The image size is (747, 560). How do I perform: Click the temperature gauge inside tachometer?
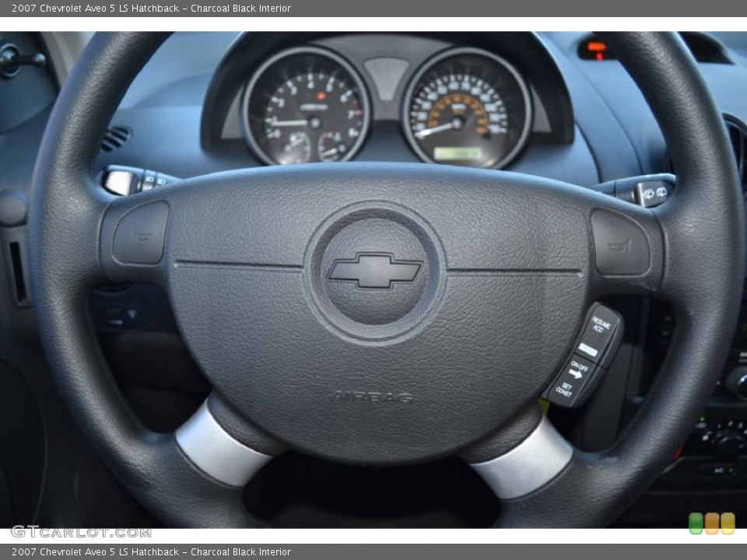[332, 145]
